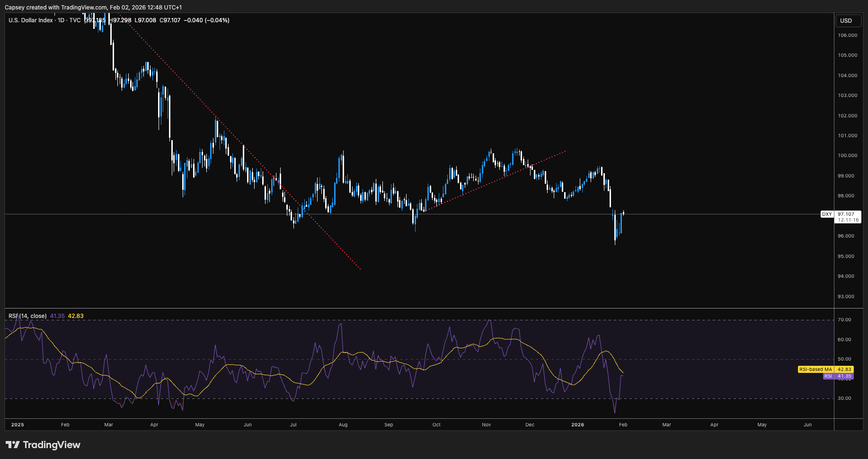Click the purple 41.35 value in the RSI legend
Screen dimensions: 868x459
click(x=57, y=316)
